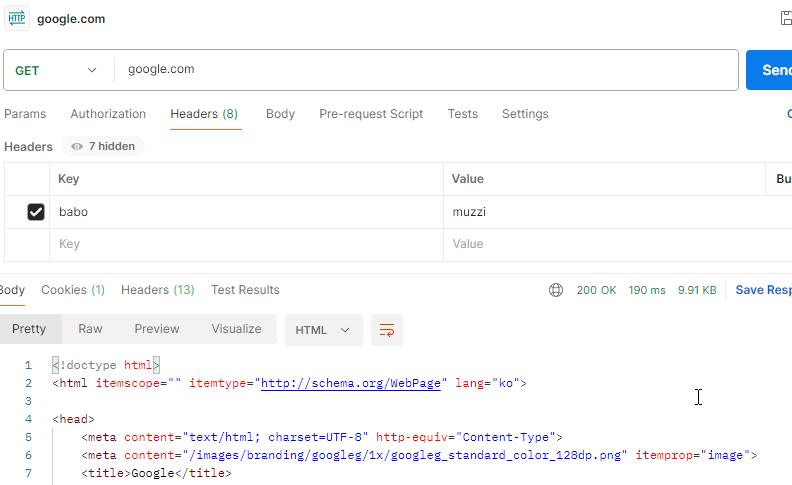The image size is (792, 485).
Task: Click the Headers section label
Action: [x=28, y=147]
